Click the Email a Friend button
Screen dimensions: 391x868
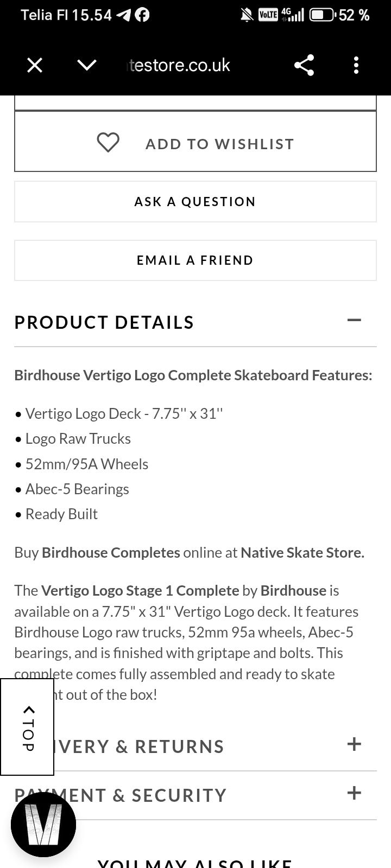point(195,260)
